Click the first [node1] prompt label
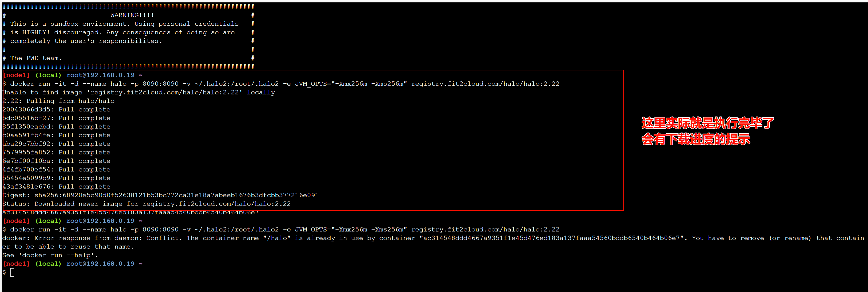The image size is (868, 292). (16, 75)
